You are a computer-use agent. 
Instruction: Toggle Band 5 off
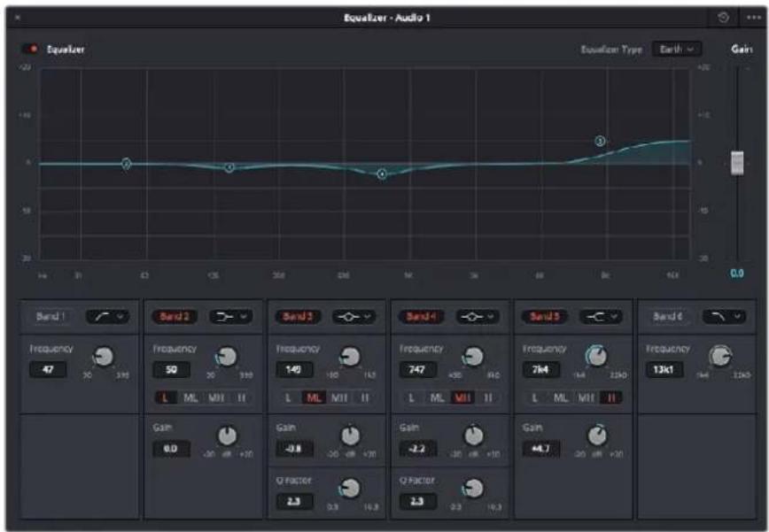click(544, 317)
